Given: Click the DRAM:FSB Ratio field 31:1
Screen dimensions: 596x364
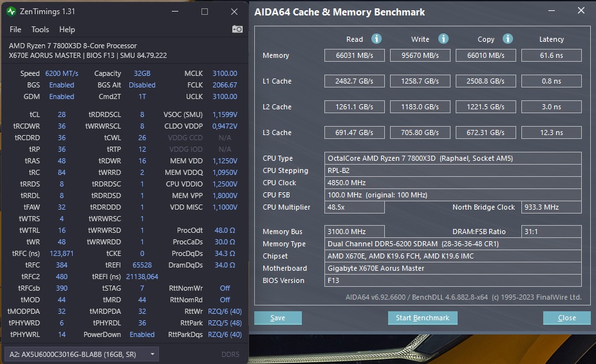Looking at the screenshot, I should tap(552, 232).
